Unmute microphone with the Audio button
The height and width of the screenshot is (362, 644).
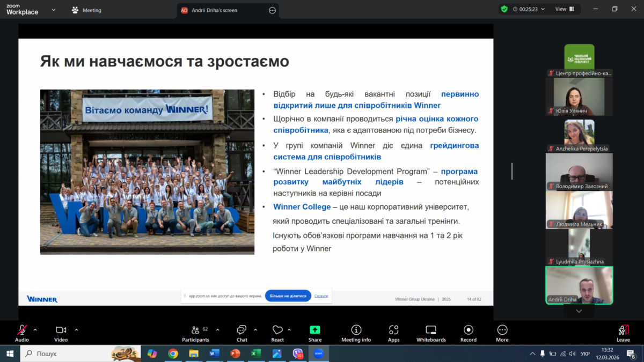tap(22, 333)
